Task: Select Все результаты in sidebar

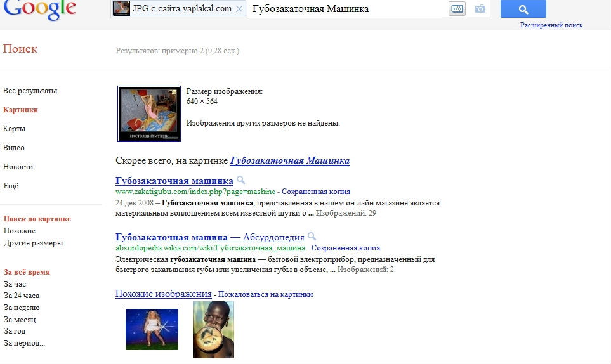Action: point(30,91)
